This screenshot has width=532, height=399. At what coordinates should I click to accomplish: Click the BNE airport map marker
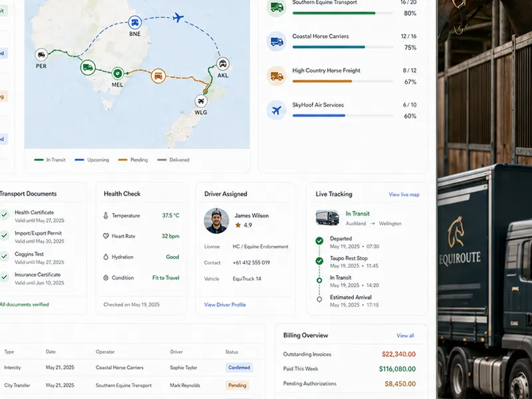(x=135, y=23)
